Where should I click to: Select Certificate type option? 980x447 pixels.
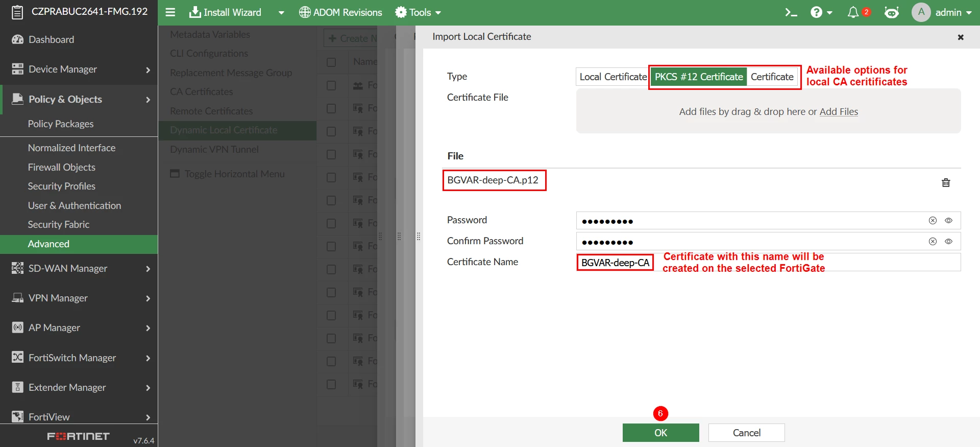[772, 77]
